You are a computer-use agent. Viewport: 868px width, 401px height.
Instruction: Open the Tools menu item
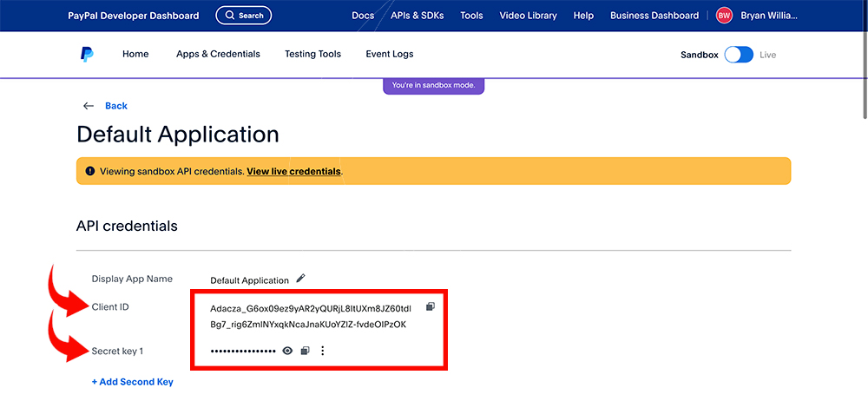pyautogui.click(x=471, y=16)
